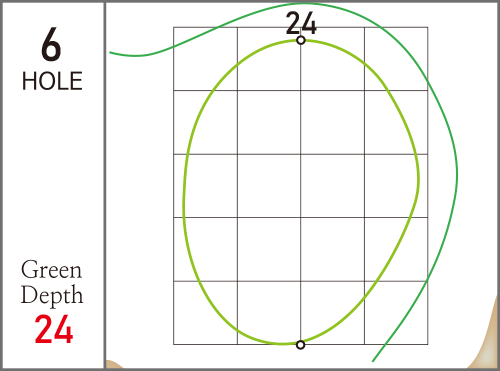Click the bottom-right grid cell
The image size is (500, 371).
(x=396, y=313)
